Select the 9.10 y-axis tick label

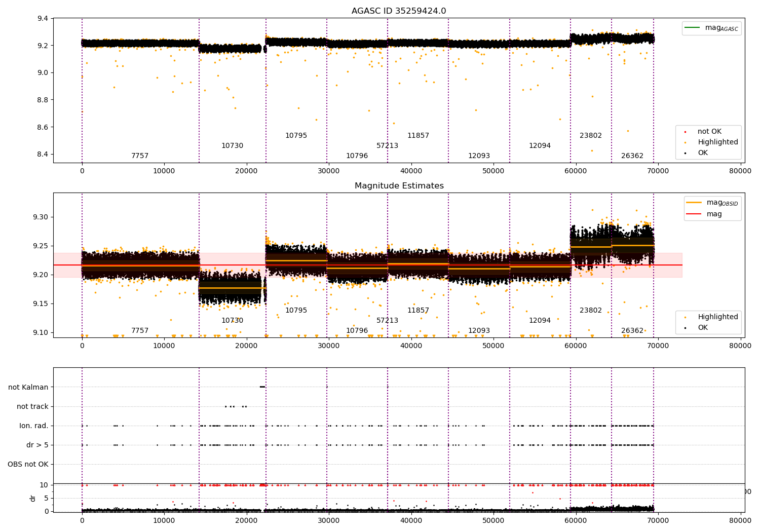pyautogui.click(x=41, y=333)
